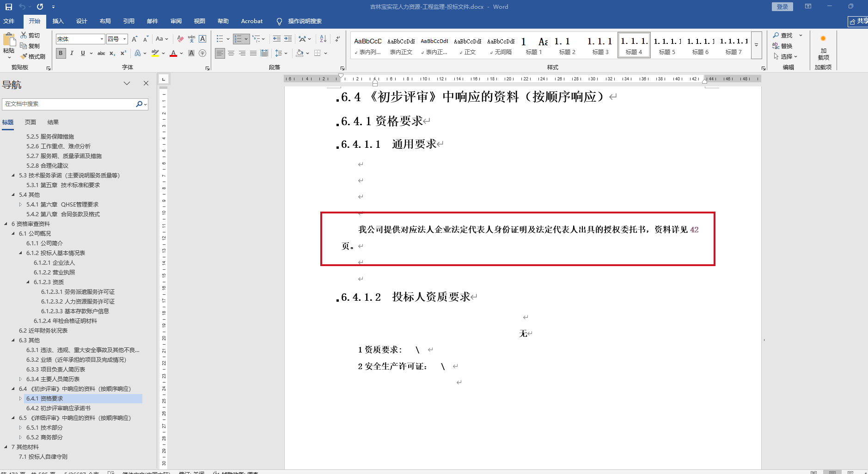
Task: Open the Add-ins (加载项) button
Action: pos(823,47)
